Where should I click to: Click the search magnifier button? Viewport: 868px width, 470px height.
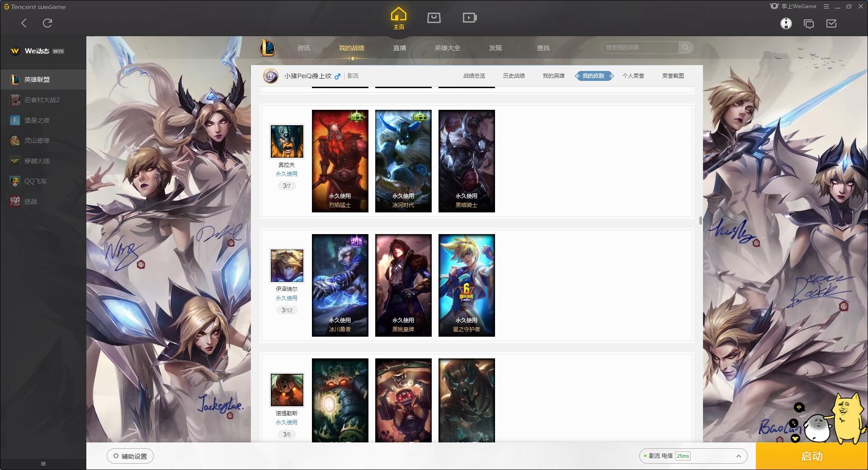coord(685,47)
